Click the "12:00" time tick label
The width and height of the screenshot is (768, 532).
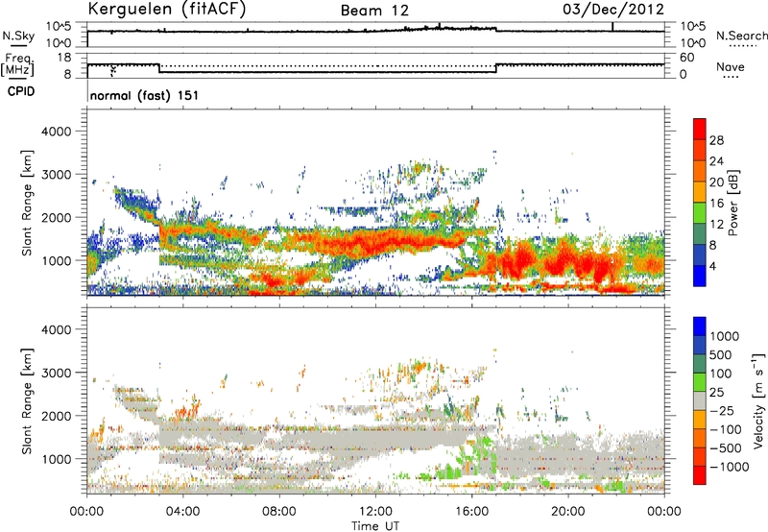pyautogui.click(x=375, y=512)
